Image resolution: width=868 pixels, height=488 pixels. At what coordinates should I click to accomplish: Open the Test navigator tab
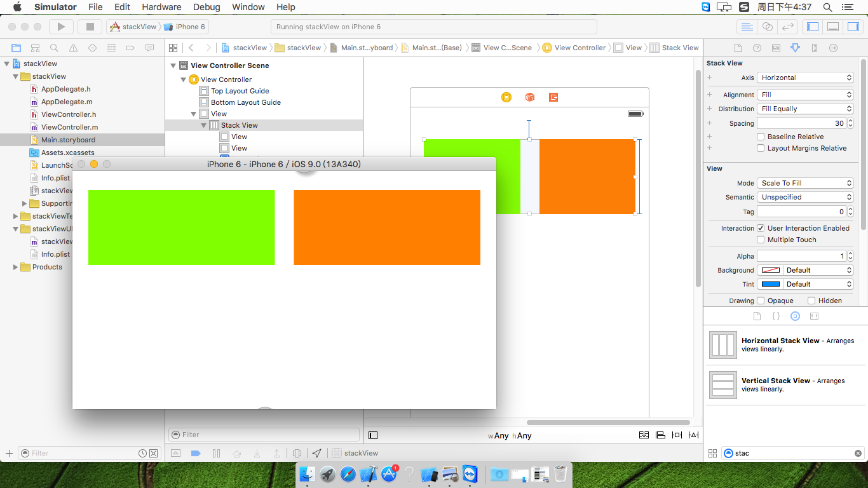pyautogui.click(x=92, y=48)
